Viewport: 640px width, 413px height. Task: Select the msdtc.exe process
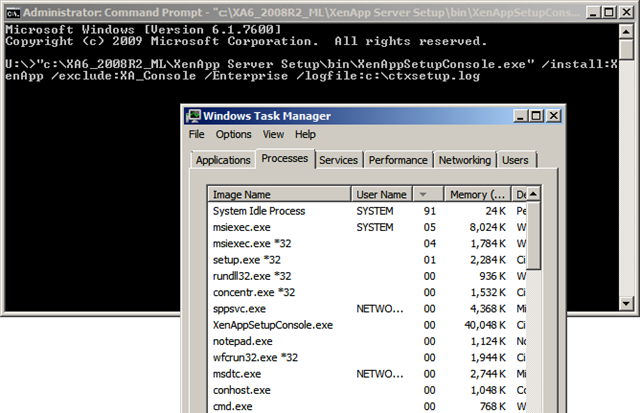point(367,374)
